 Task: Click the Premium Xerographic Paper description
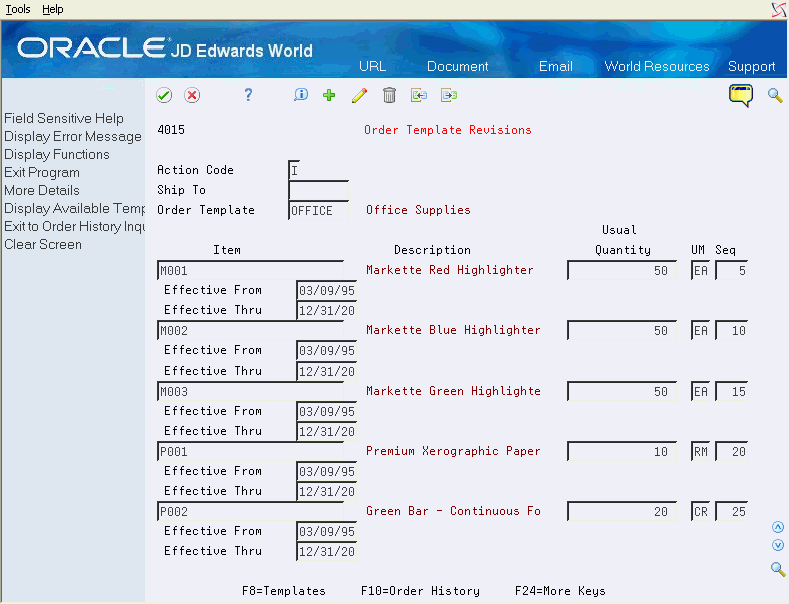(x=453, y=450)
